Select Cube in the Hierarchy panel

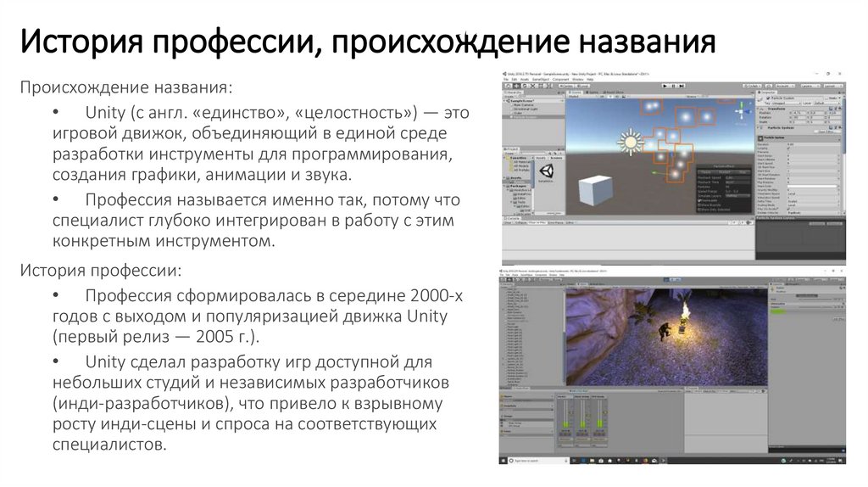pos(518,113)
